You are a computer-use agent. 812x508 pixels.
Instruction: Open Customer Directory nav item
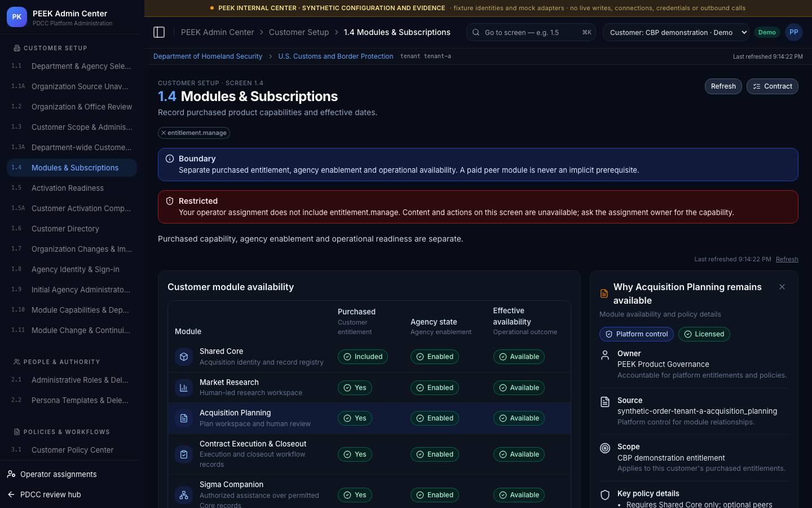(x=72, y=229)
